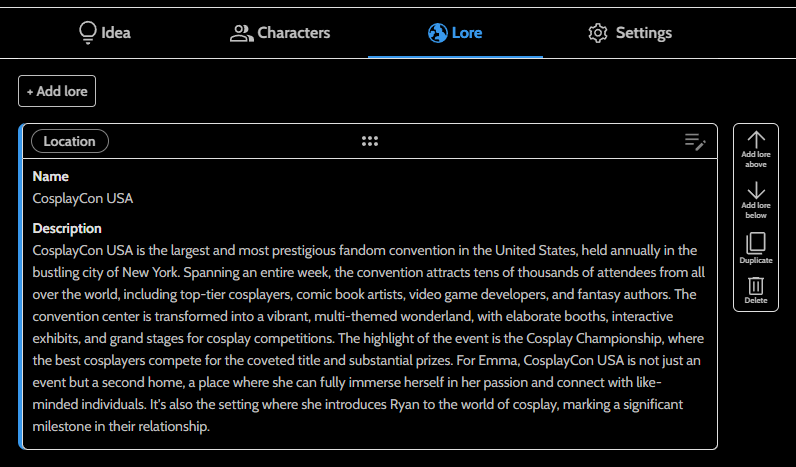
Task: Go to the Idea tab label
Action: coord(116,33)
